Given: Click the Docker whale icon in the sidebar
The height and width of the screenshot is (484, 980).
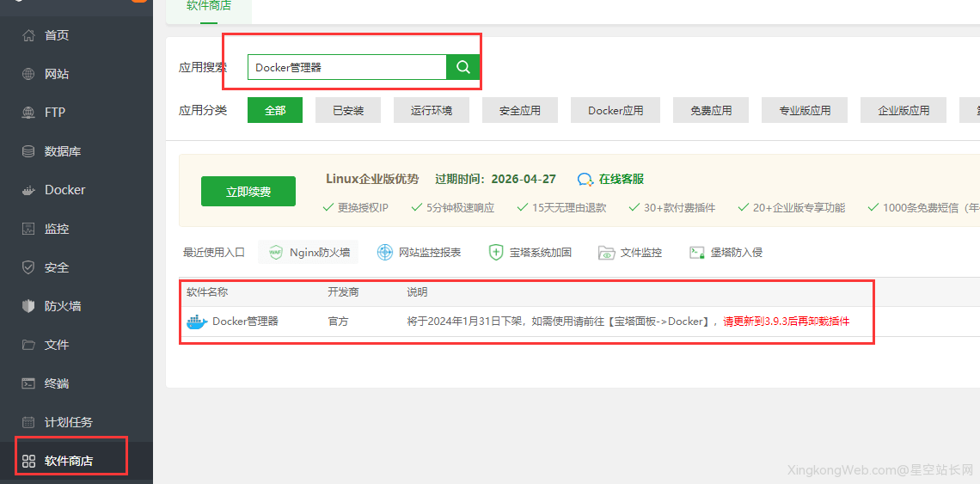Looking at the screenshot, I should click(x=28, y=190).
